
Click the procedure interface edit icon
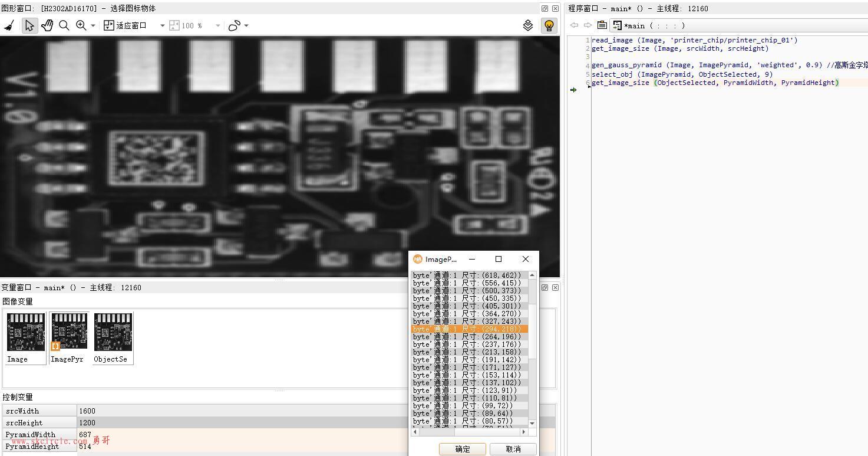(602, 25)
